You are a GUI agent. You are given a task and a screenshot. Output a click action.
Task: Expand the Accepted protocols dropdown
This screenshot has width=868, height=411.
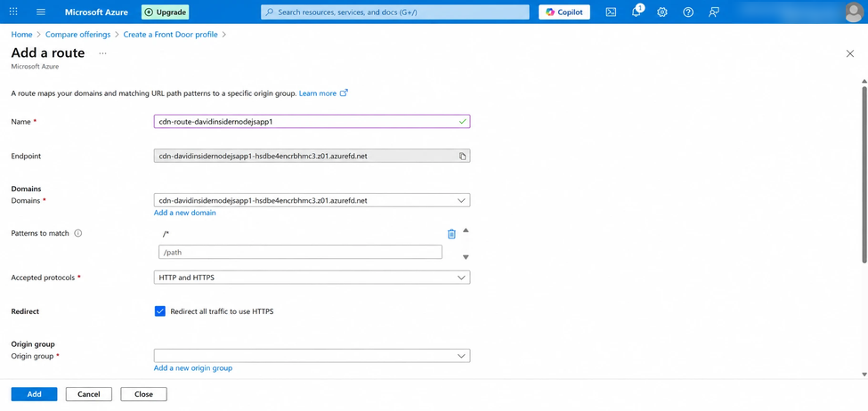click(312, 278)
